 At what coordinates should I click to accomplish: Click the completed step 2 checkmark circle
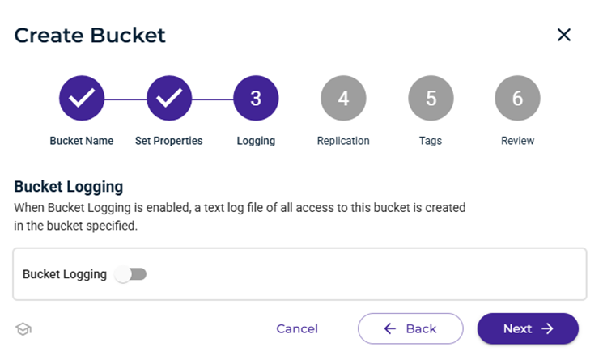point(168,99)
